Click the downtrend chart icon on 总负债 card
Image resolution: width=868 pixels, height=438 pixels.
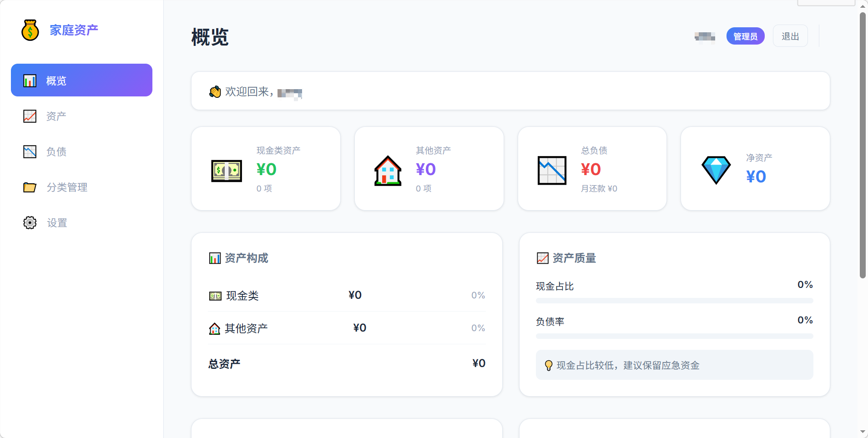(x=552, y=171)
